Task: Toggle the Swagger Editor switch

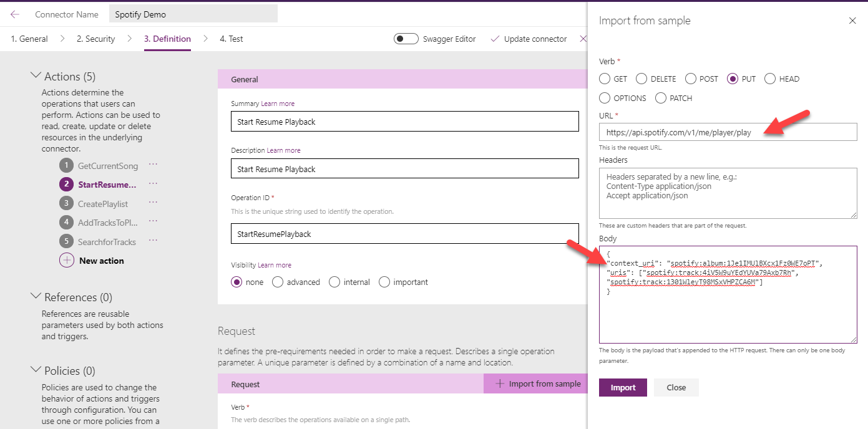Action: 406,39
